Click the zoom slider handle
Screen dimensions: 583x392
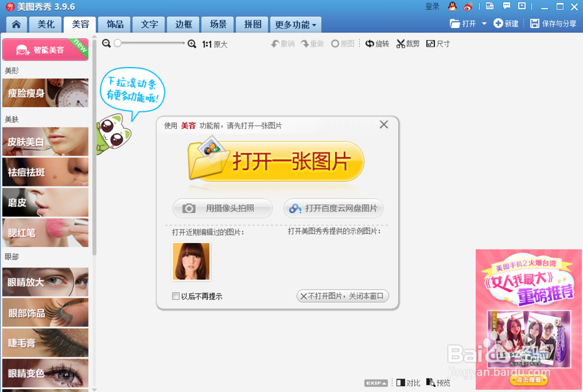click(118, 43)
